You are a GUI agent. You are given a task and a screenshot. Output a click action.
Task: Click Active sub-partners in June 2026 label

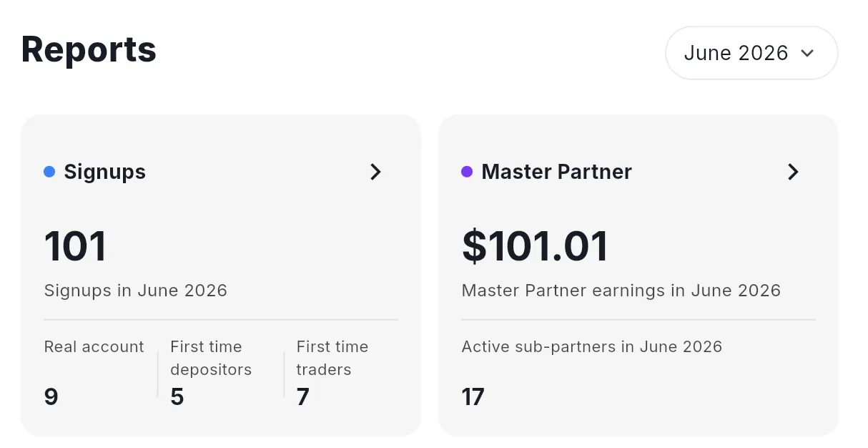click(x=592, y=347)
